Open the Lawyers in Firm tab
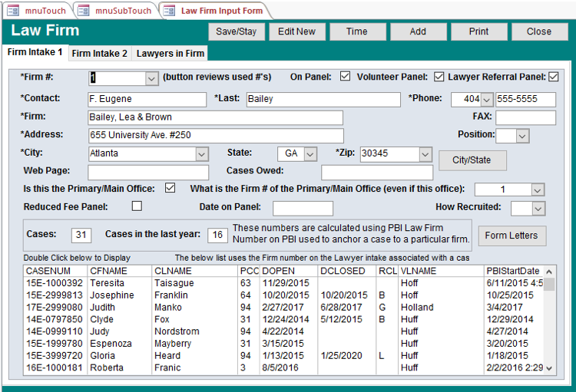The height and width of the screenshot is (392, 576). pyautogui.click(x=170, y=53)
